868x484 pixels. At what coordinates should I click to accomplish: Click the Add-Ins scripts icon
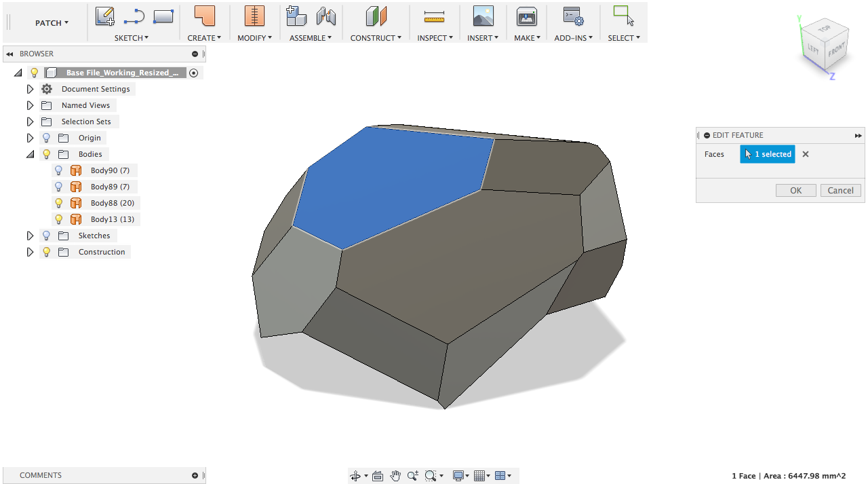coord(574,16)
